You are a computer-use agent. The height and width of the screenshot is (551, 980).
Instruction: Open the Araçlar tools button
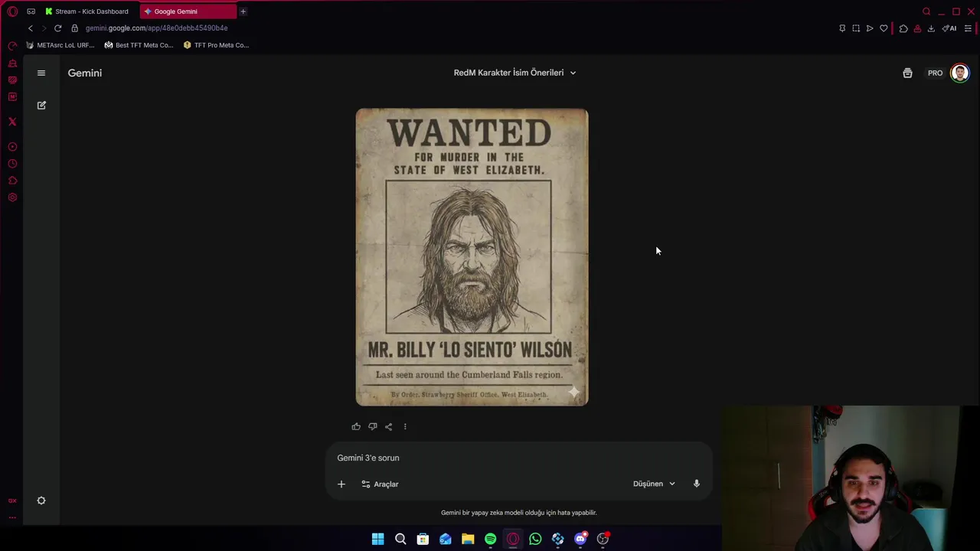(x=380, y=484)
